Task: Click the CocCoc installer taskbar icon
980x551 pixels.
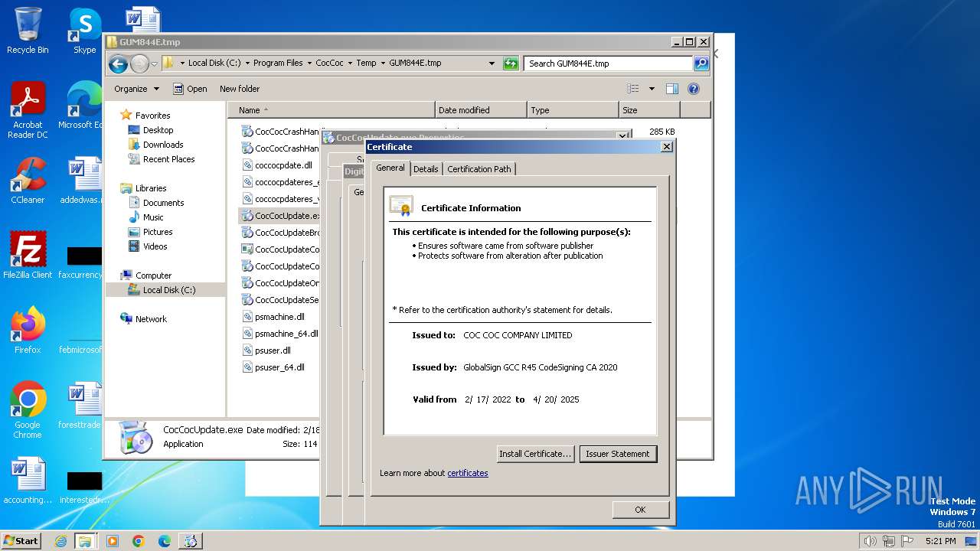Action: tap(190, 541)
